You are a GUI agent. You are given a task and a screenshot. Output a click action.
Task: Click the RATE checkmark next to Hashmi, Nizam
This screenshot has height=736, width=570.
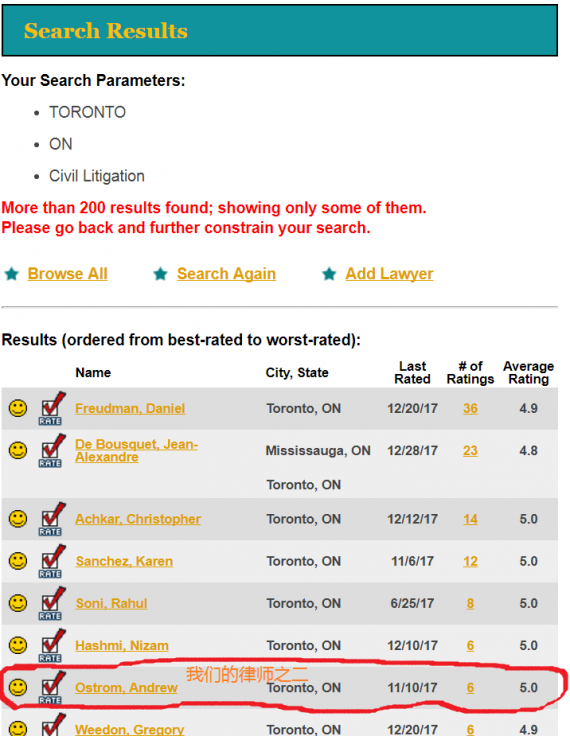tap(52, 646)
